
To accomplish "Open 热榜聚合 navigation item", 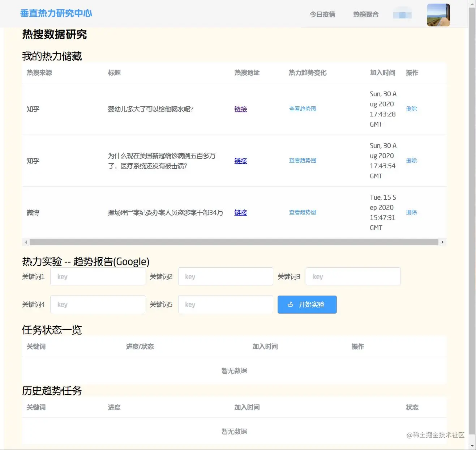I will pyautogui.click(x=366, y=14).
